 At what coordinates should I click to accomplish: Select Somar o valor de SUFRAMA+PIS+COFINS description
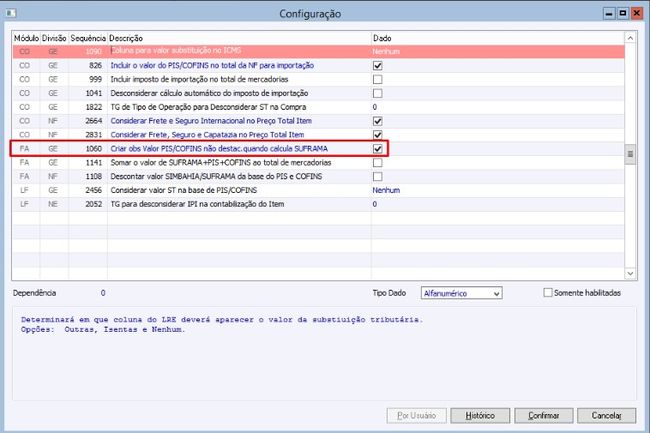(221, 162)
